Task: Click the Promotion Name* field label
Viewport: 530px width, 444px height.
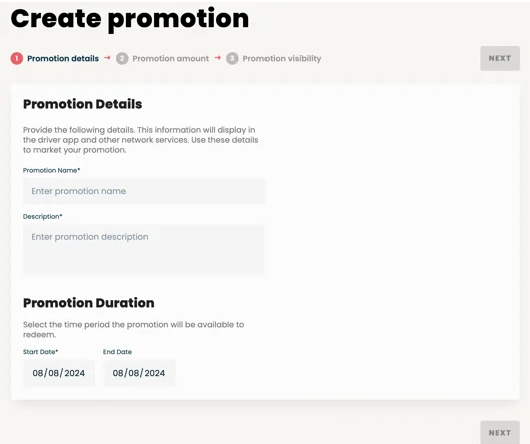Action: tap(51, 170)
